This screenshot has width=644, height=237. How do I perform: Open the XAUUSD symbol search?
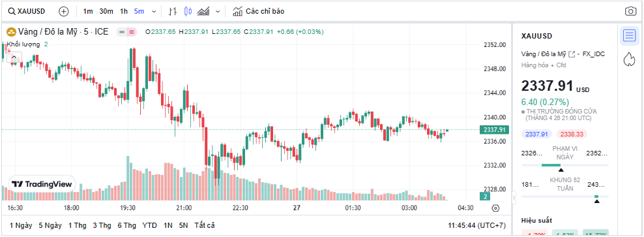[27, 12]
